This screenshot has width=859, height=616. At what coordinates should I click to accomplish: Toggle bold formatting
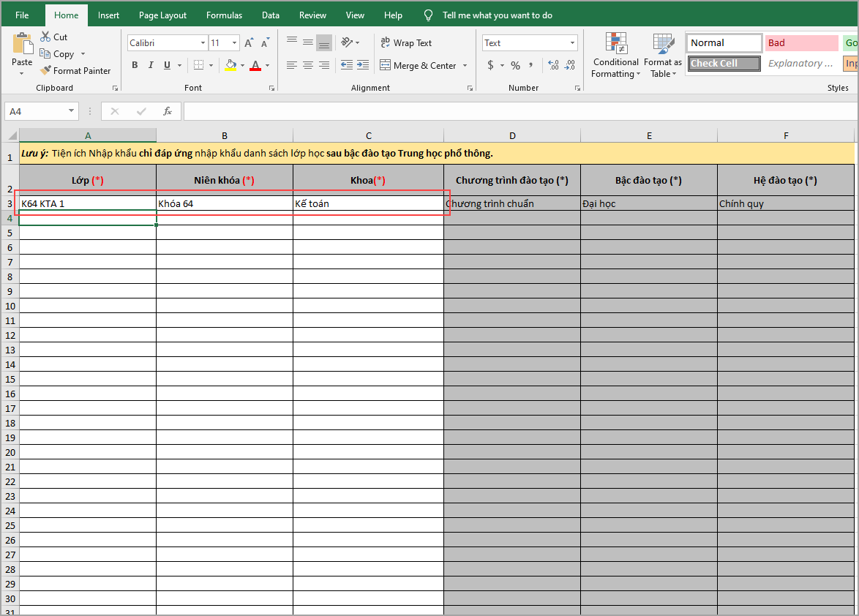pos(135,65)
